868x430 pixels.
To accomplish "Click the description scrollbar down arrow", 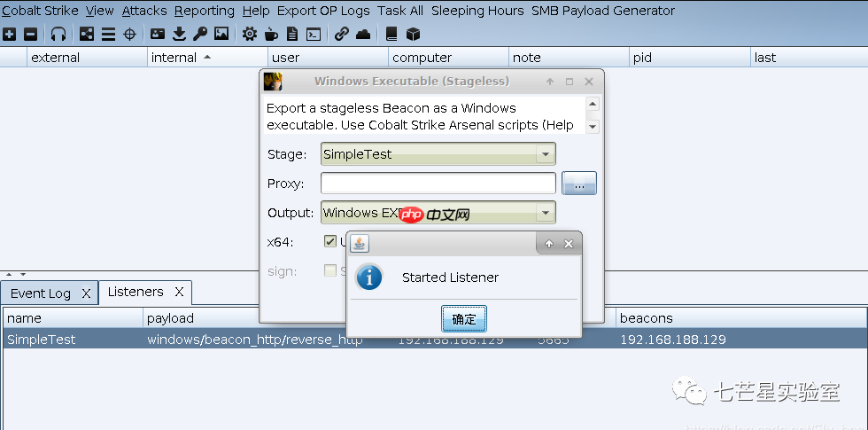I will click(593, 126).
